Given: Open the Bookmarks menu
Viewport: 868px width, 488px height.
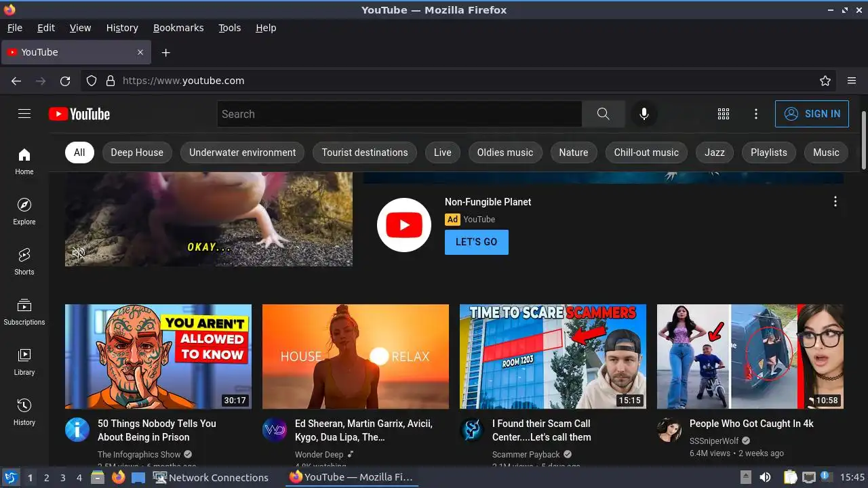Looking at the screenshot, I should click(x=178, y=28).
